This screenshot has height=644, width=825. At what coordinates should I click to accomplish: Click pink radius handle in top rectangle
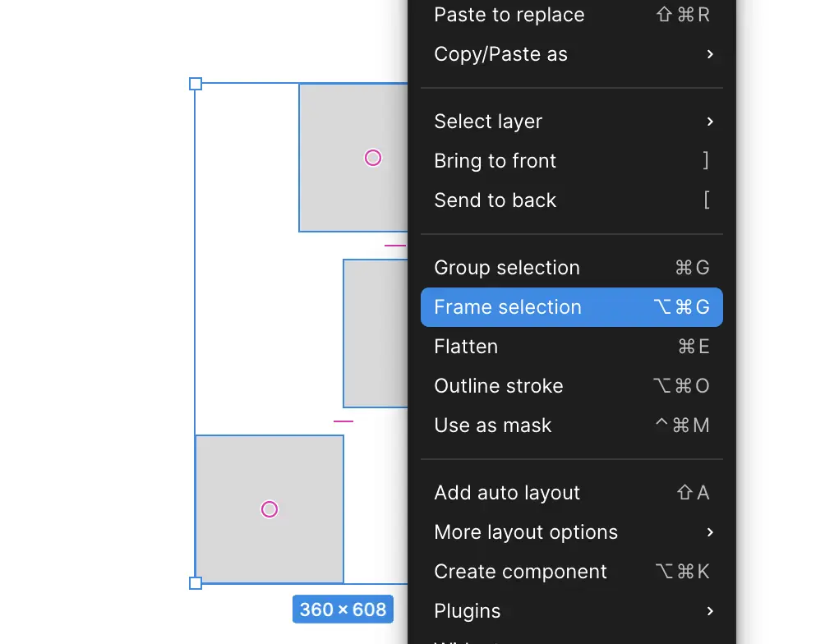[x=373, y=158]
